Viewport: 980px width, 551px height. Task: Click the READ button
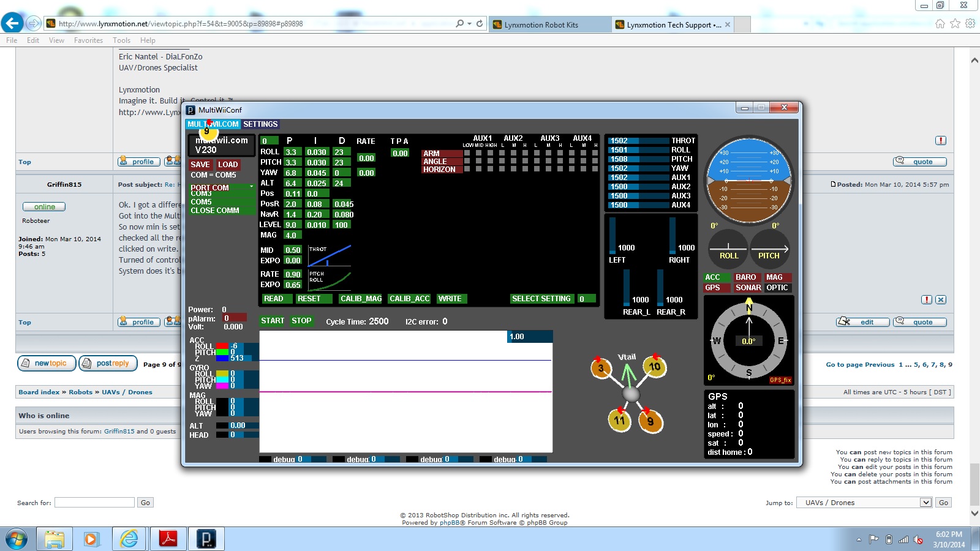coord(277,299)
